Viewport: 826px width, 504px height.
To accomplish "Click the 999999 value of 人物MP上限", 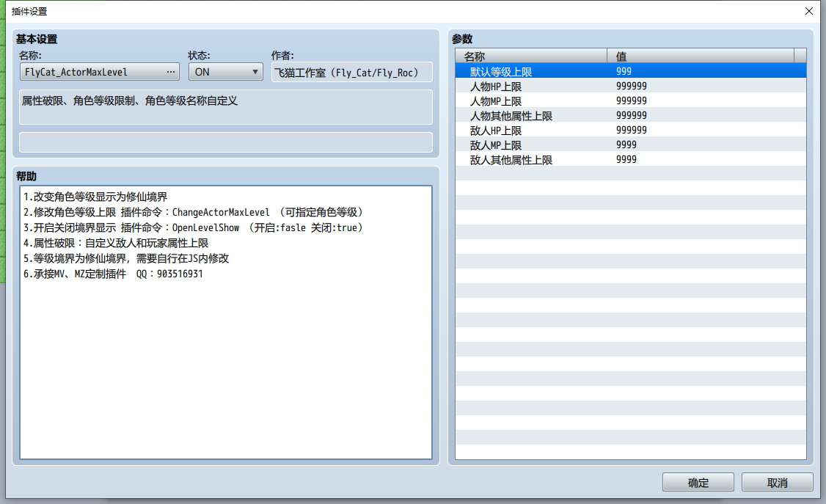I will pos(631,101).
